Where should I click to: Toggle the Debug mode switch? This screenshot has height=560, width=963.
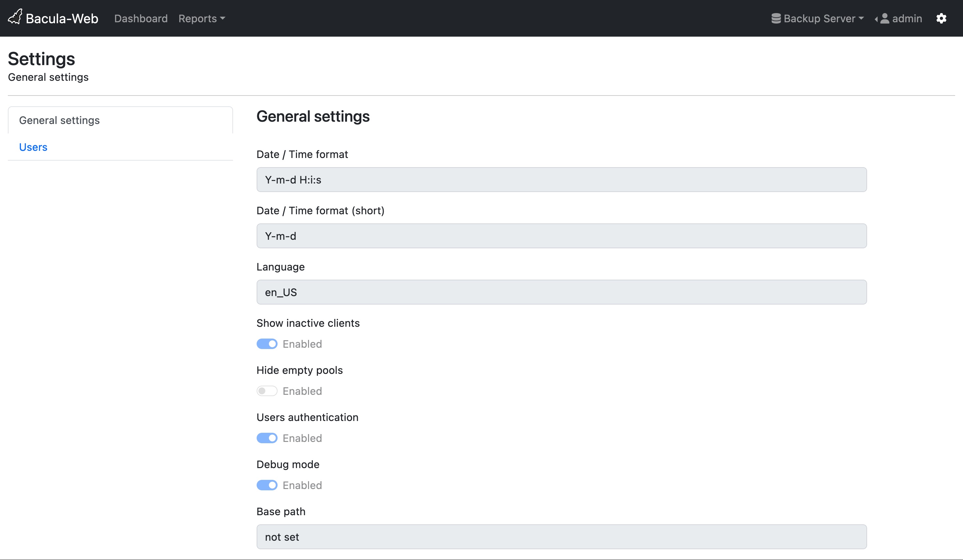click(x=267, y=485)
